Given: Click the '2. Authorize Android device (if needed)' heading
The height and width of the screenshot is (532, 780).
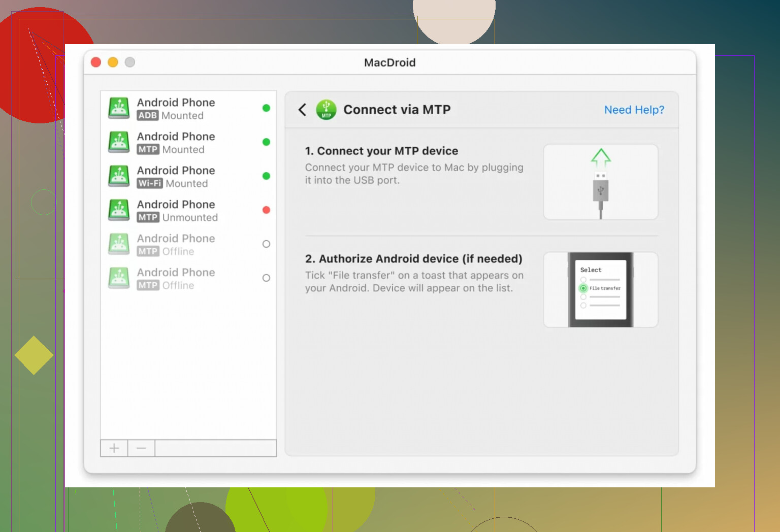Looking at the screenshot, I should tap(414, 259).
